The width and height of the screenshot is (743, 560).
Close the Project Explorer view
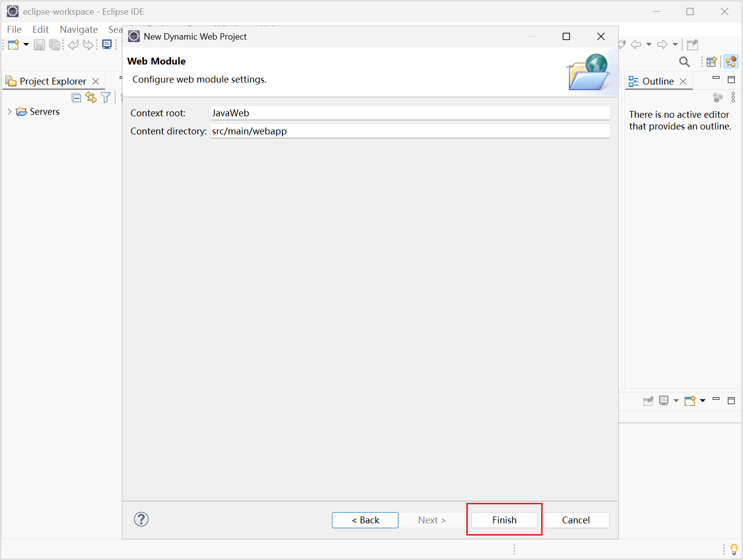pos(96,81)
